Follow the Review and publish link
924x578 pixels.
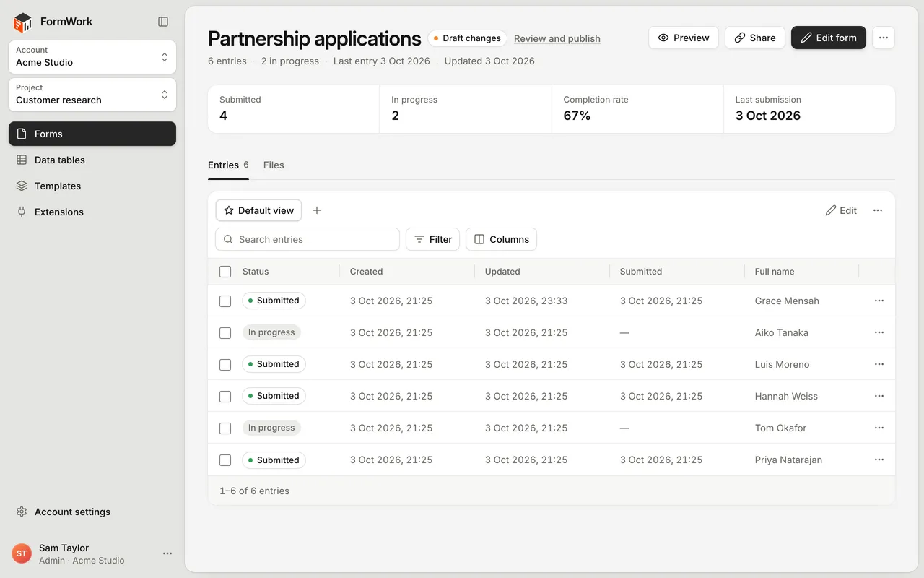pyautogui.click(x=557, y=38)
